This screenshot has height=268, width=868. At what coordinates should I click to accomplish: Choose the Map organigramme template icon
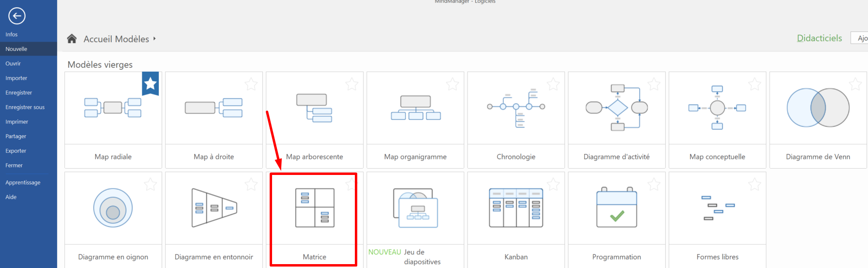coord(415,108)
